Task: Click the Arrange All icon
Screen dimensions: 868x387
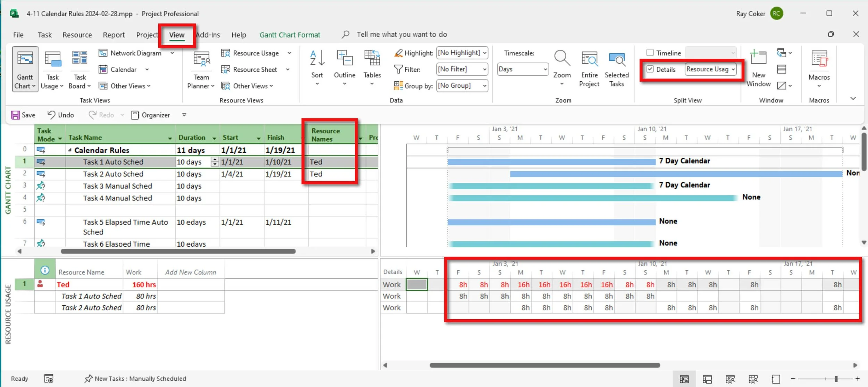Action: [x=782, y=69]
